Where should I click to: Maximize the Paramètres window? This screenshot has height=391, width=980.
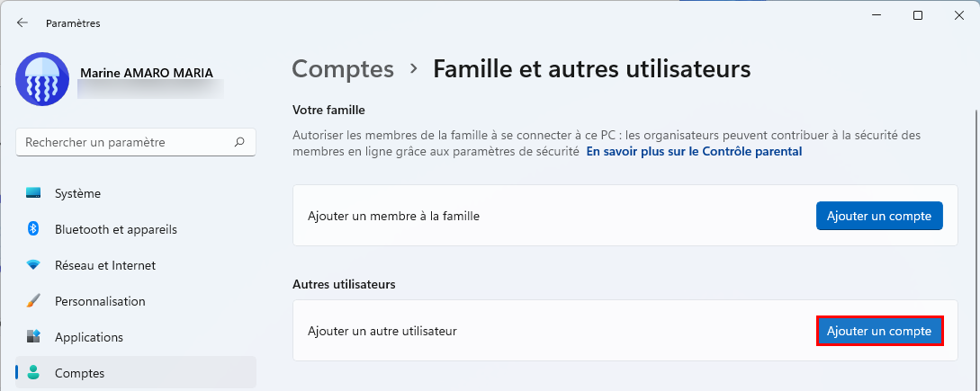point(918,15)
